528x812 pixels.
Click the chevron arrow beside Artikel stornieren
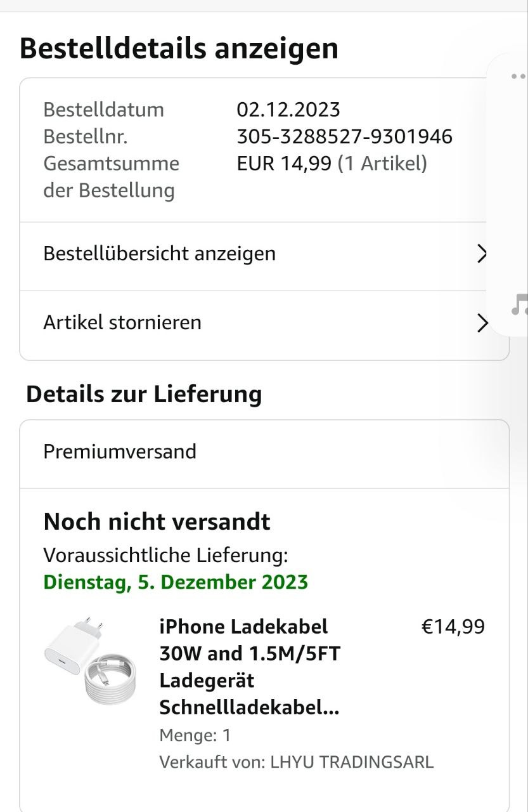[x=483, y=323]
